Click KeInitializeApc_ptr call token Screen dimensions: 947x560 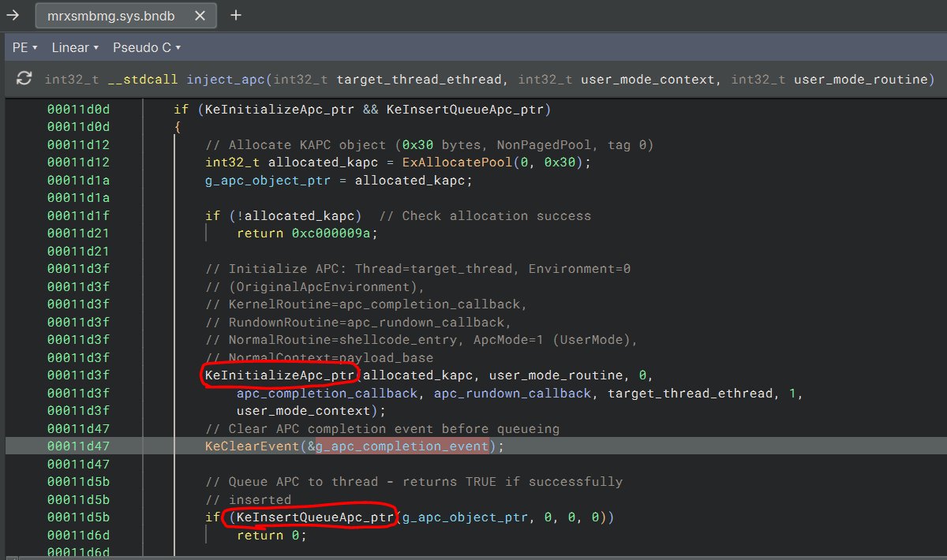point(279,375)
